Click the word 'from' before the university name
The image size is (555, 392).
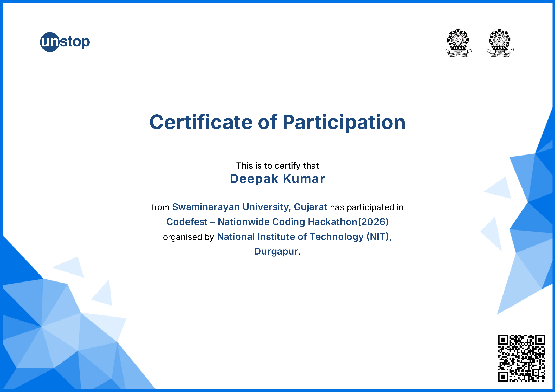click(160, 207)
